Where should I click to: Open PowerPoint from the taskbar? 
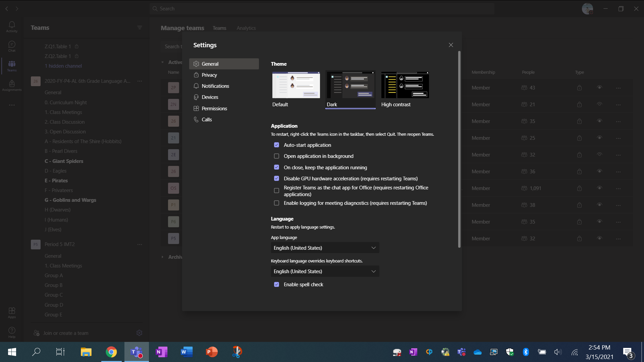pyautogui.click(x=212, y=352)
